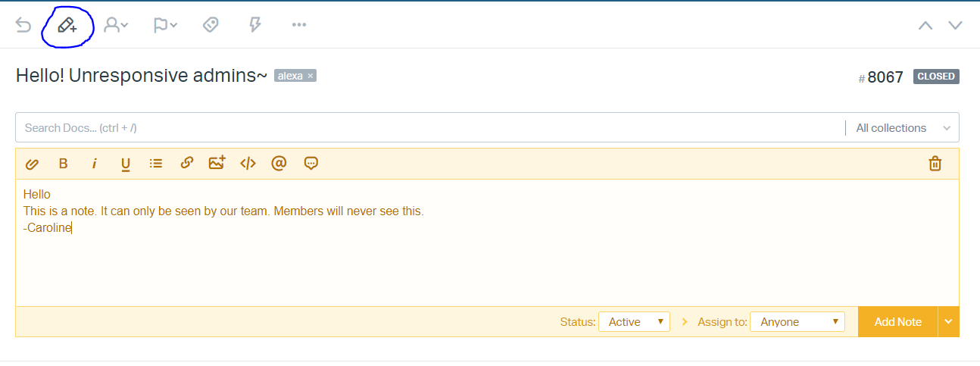Screen dimensions: 980x366
Task: Insert a hyperlink with link icon
Action: [187, 163]
